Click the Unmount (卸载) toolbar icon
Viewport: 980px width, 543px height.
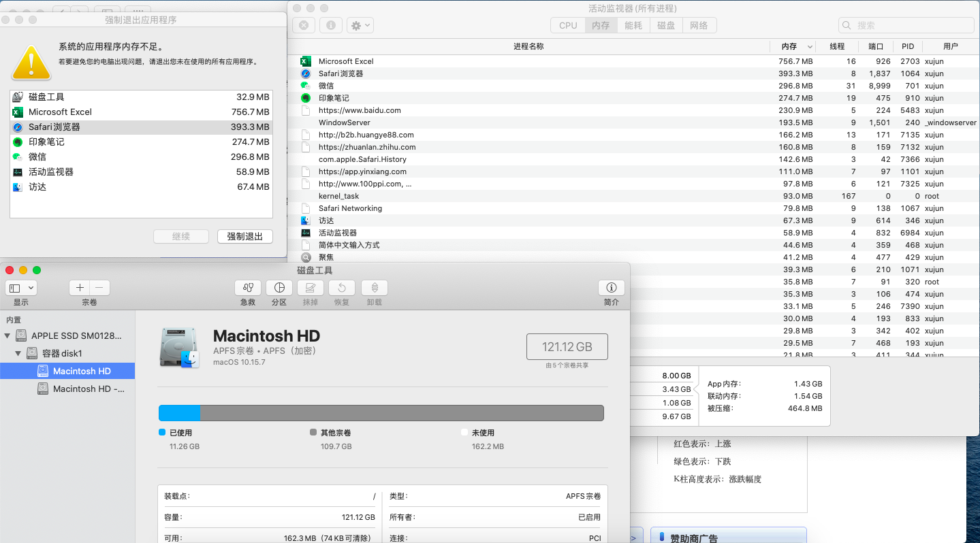(x=374, y=288)
